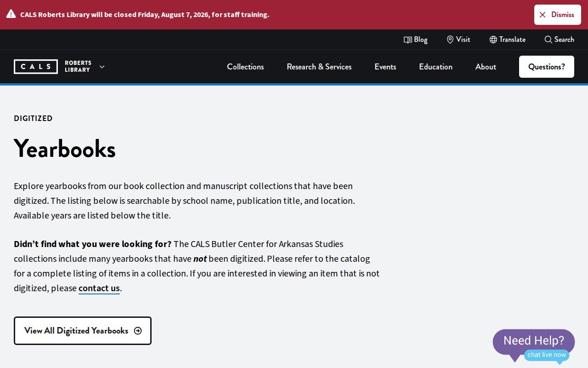The height and width of the screenshot is (368, 588).
Task: Click the Questions? button
Action: click(547, 67)
